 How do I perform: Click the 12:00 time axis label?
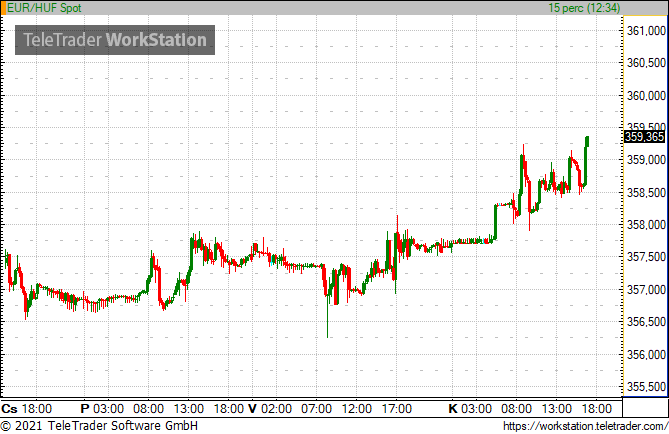[356, 409]
